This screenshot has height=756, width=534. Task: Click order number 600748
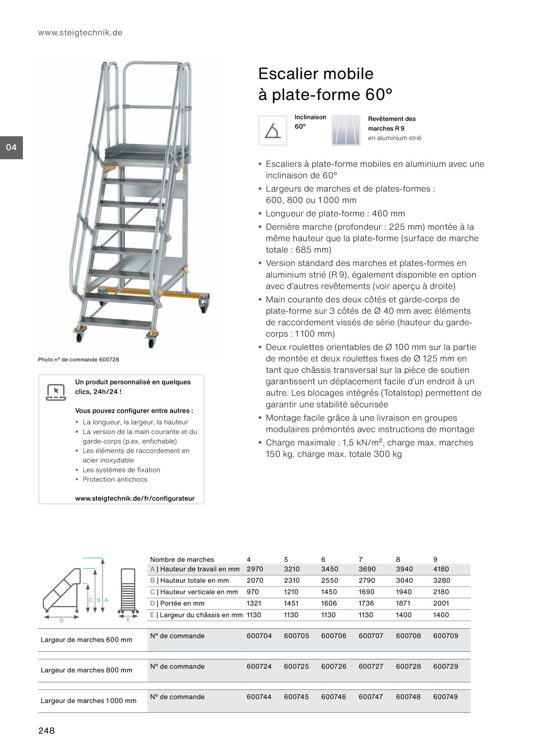[x=408, y=697]
